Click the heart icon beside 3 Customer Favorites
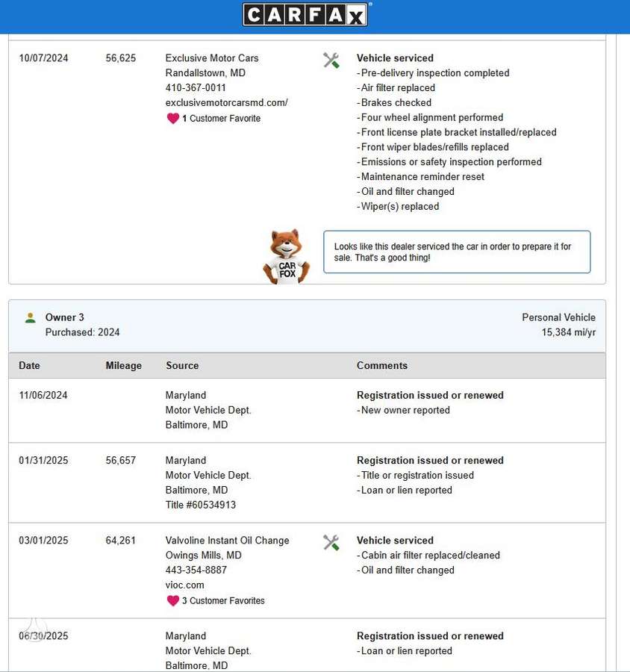630x672 pixels. tap(172, 601)
